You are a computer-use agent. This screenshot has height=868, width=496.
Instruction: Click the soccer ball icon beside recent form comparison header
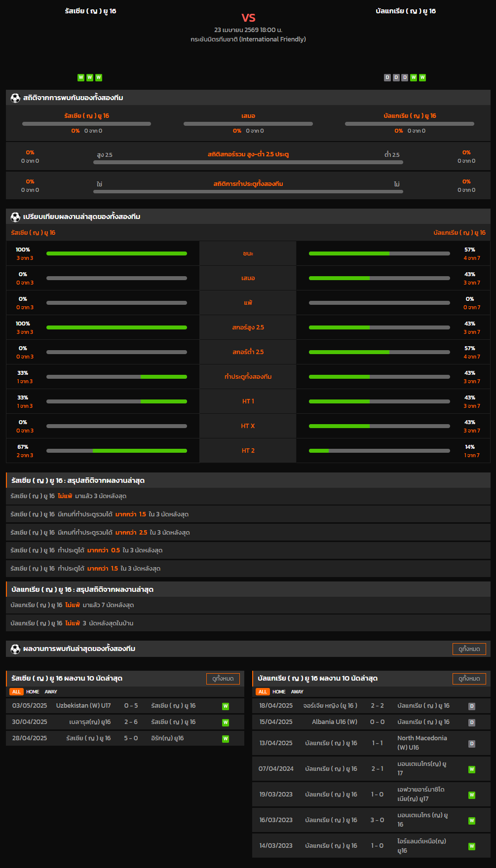[15, 217]
